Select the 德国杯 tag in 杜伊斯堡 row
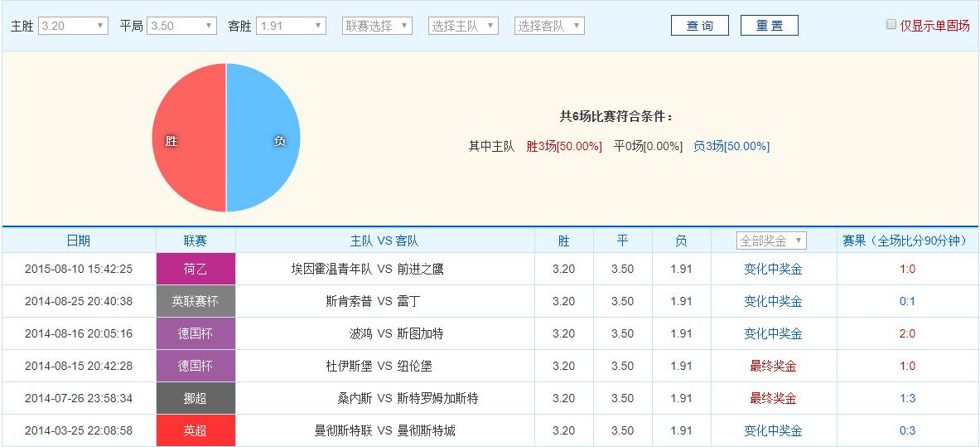Screen dimensions: 980x447 click(196, 367)
